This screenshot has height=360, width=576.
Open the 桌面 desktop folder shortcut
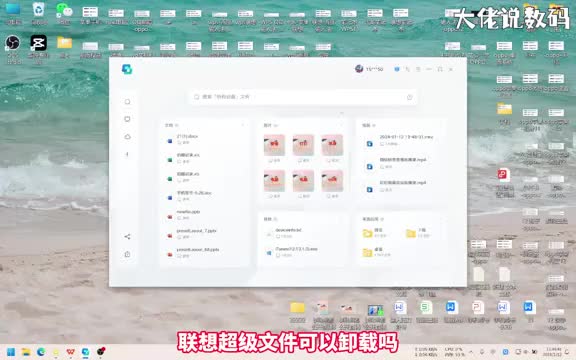(377, 252)
